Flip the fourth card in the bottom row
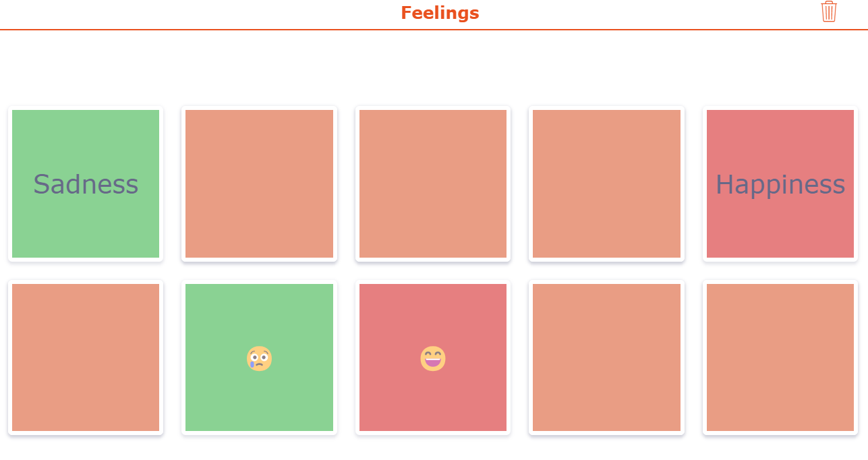The width and height of the screenshot is (868, 460). 606,357
